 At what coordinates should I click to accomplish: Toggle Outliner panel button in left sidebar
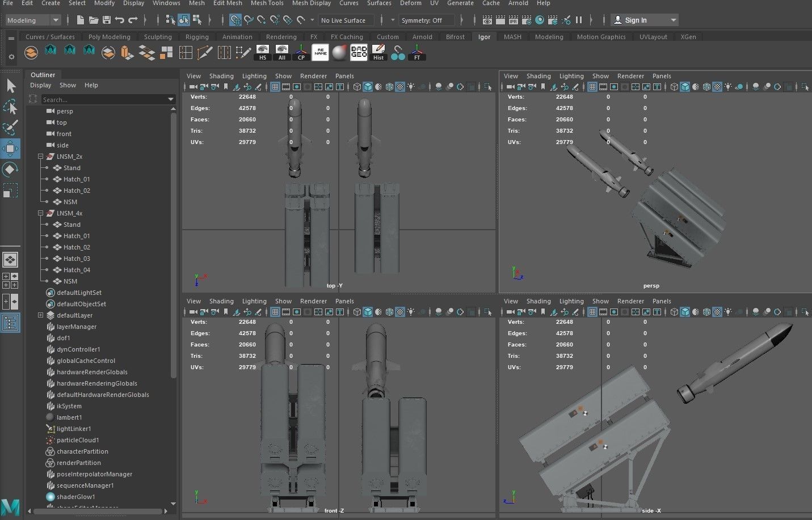click(x=10, y=323)
